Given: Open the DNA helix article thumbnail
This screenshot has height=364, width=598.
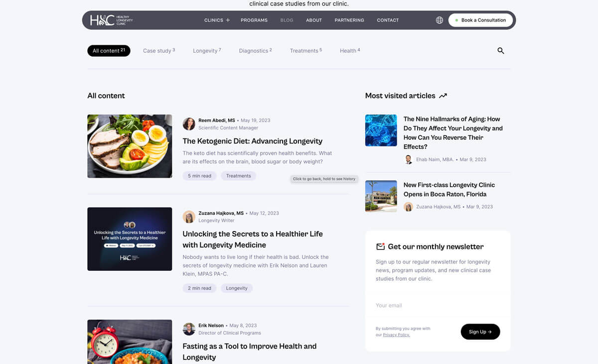Looking at the screenshot, I should tap(381, 130).
